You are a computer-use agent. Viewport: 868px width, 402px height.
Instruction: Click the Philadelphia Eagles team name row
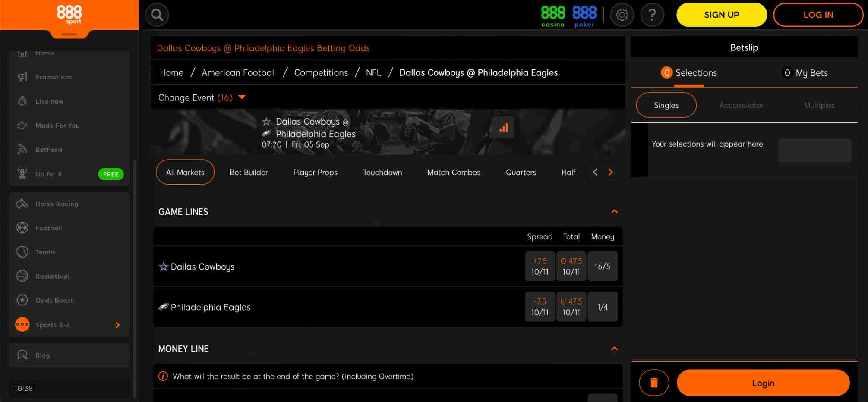click(210, 307)
